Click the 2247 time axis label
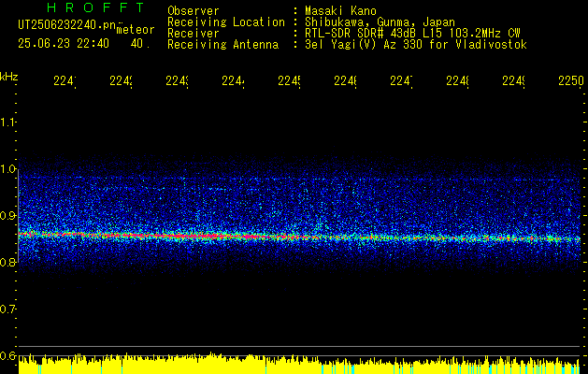 click(402, 80)
